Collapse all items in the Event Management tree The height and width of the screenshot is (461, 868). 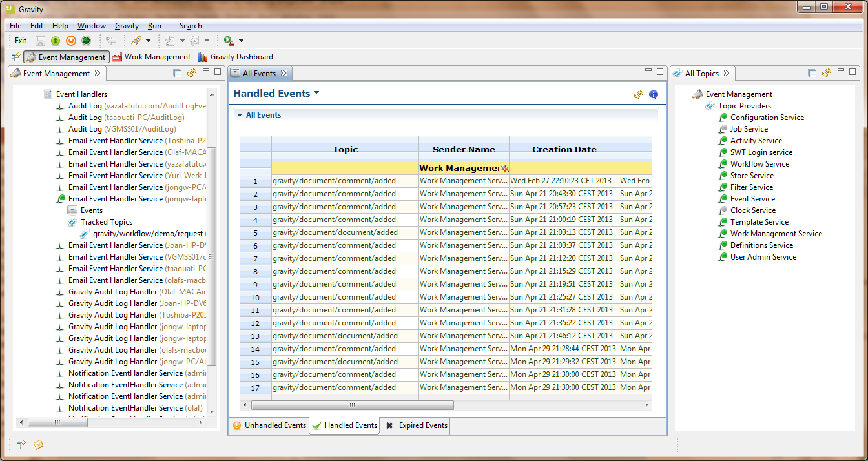(x=176, y=72)
